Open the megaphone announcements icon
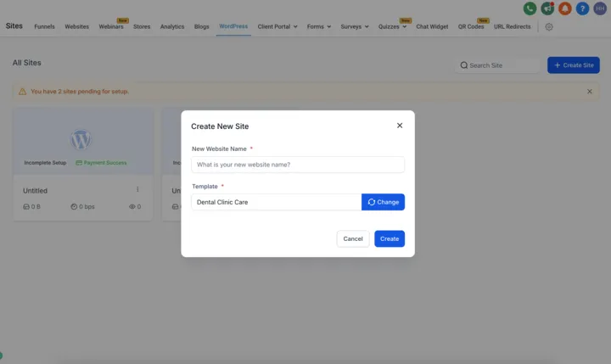611x364 pixels. (547, 8)
